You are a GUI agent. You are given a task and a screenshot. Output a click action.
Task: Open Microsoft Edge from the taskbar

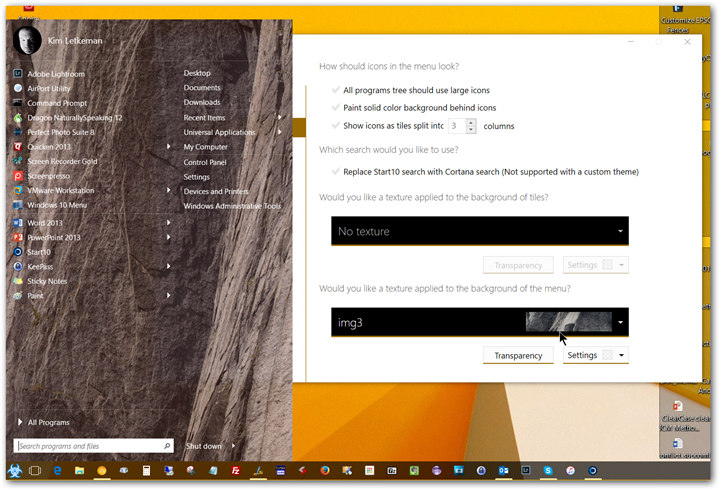[57, 471]
